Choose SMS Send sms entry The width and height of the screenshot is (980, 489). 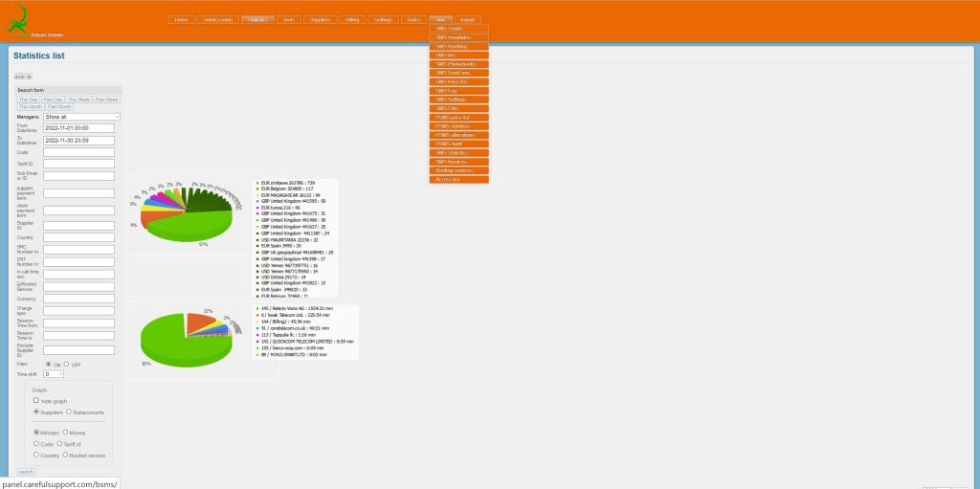[x=458, y=73]
